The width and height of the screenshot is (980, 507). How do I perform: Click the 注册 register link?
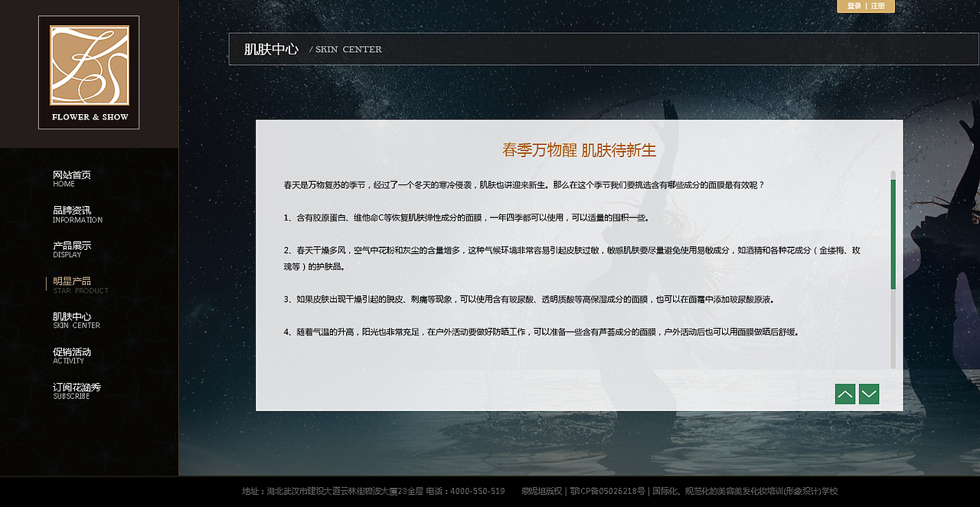coord(877,6)
